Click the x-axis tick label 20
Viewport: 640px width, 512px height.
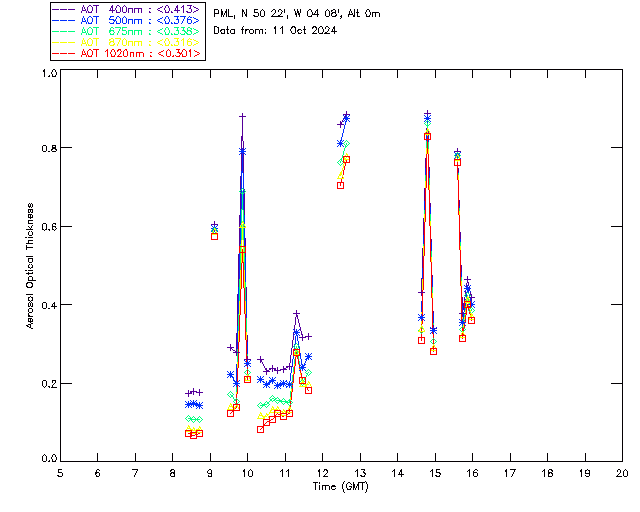(622, 473)
